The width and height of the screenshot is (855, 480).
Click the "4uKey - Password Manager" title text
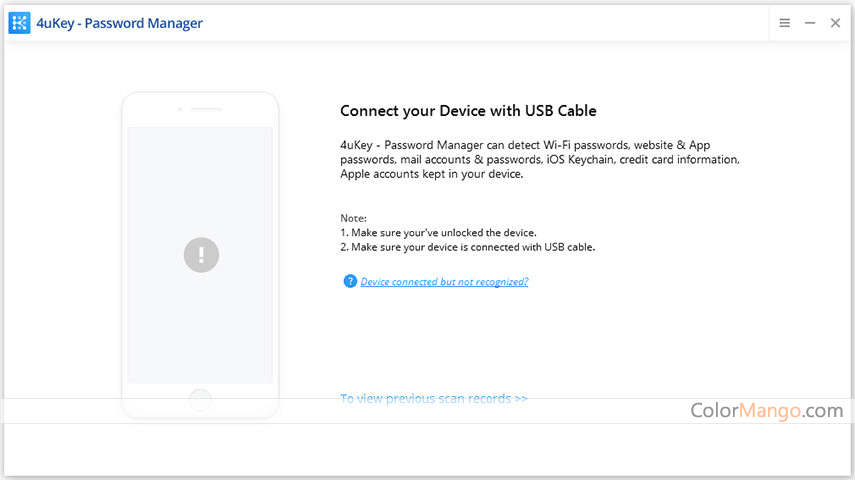(120, 23)
